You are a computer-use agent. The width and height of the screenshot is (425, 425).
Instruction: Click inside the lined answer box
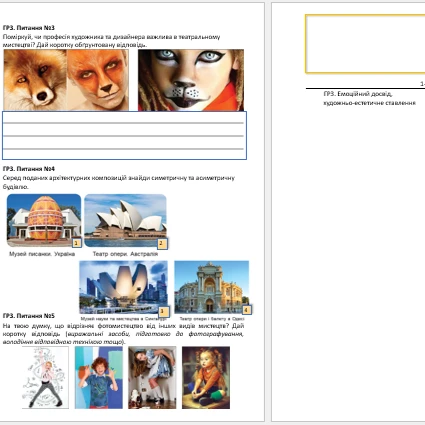124,135
